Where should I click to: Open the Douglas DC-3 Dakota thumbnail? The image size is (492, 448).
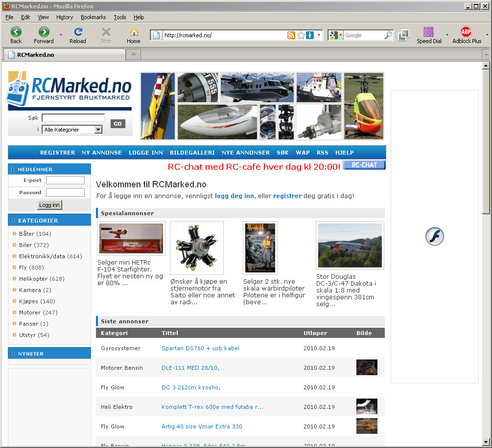pyautogui.click(x=350, y=246)
